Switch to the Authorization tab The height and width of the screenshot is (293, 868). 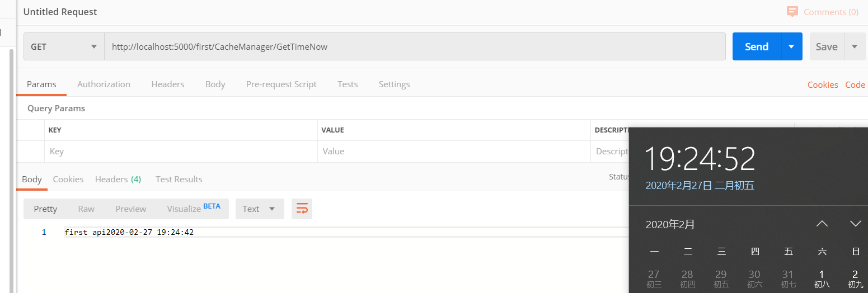(104, 84)
